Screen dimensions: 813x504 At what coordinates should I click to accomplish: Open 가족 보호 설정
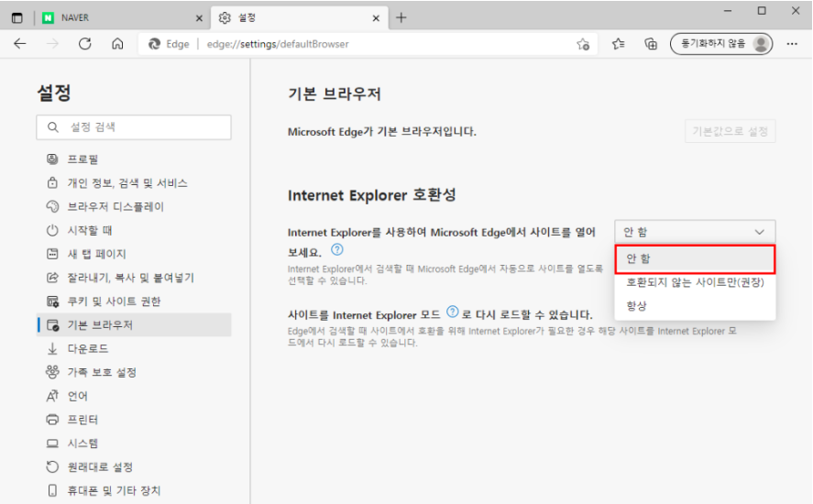(134, 372)
